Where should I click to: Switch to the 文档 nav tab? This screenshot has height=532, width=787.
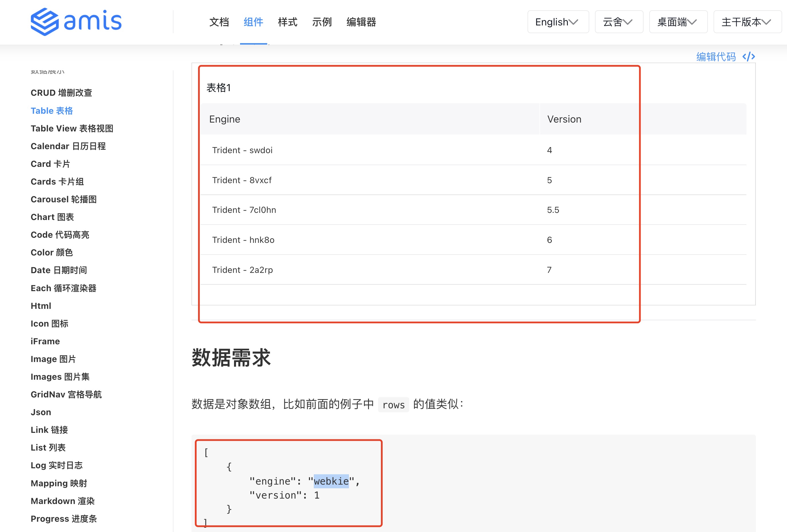[x=219, y=22]
